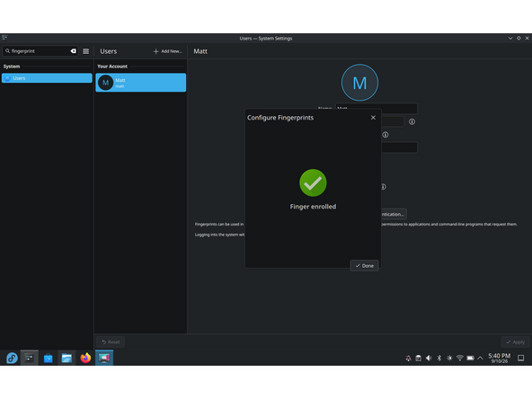Open the clock showing 5:40 PM

pyautogui.click(x=499, y=358)
